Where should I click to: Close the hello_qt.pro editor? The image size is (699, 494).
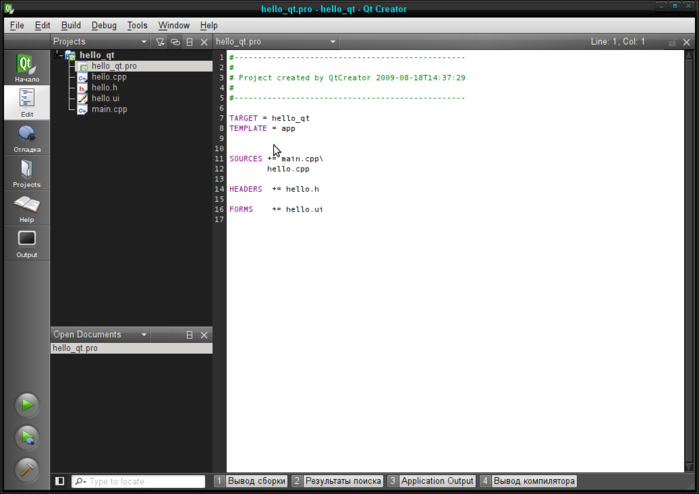pos(687,42)
